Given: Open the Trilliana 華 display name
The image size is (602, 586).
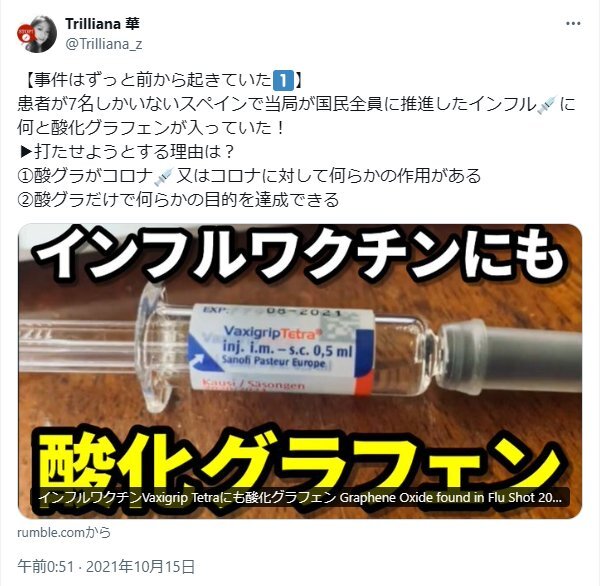Looking at the screenshot, I should [x=102, y=24].
